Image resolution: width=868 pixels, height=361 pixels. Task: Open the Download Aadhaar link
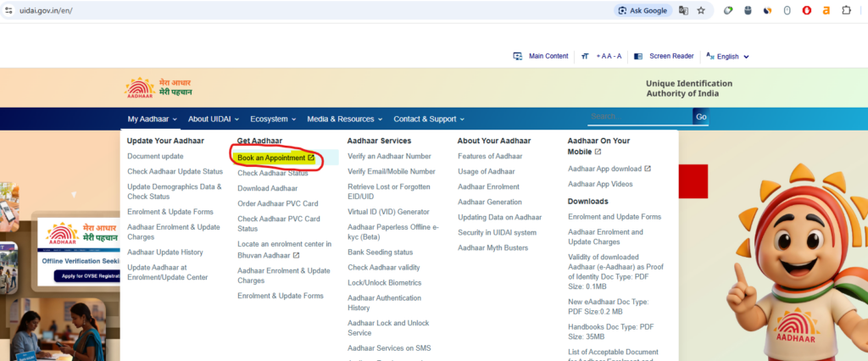click(267, 188)
